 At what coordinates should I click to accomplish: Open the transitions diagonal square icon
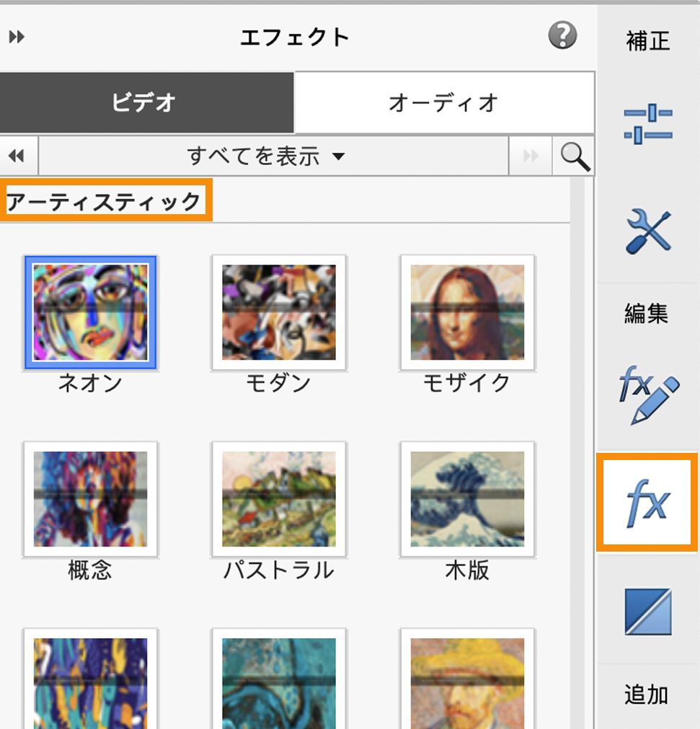648,611
